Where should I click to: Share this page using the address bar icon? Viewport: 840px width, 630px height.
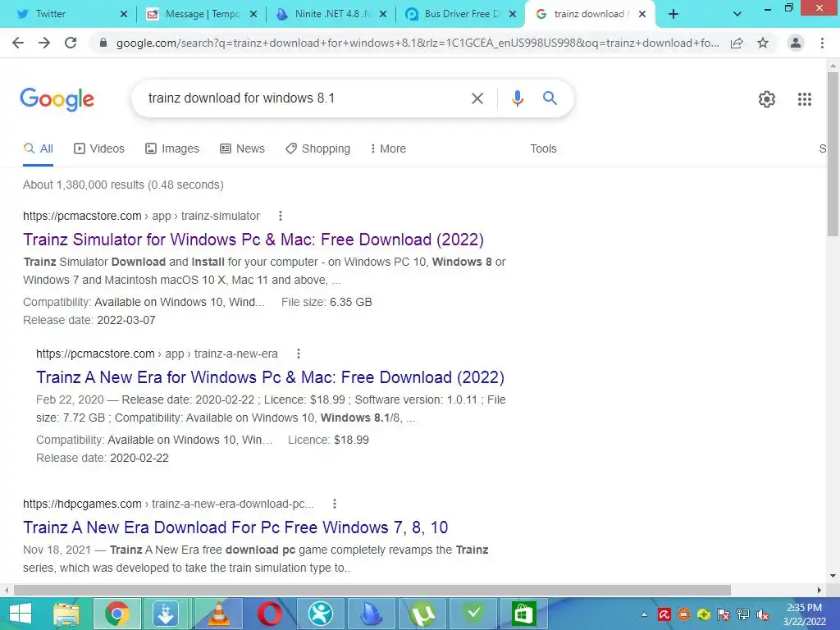click(737, 43)
